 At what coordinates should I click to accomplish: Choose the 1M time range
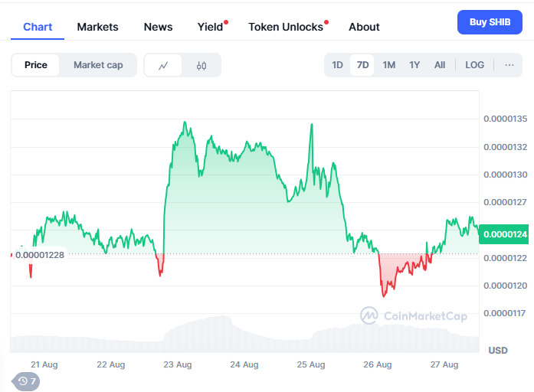pos(389,65)
